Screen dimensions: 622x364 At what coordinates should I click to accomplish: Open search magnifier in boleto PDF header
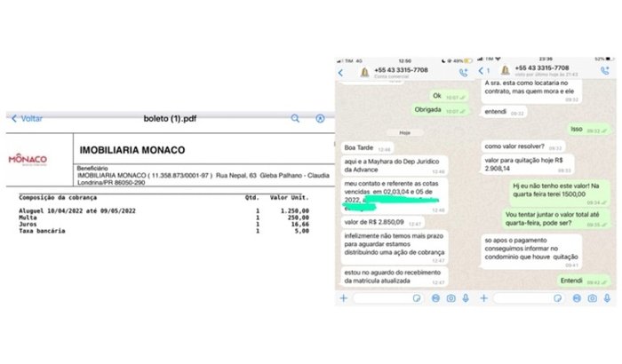pos(295,118)
